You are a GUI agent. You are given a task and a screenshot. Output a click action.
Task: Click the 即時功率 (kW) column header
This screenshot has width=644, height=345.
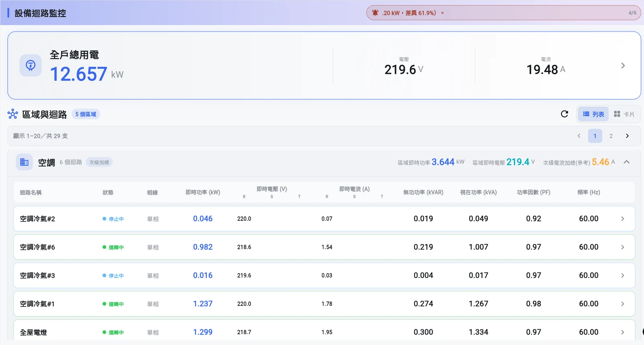203,193
